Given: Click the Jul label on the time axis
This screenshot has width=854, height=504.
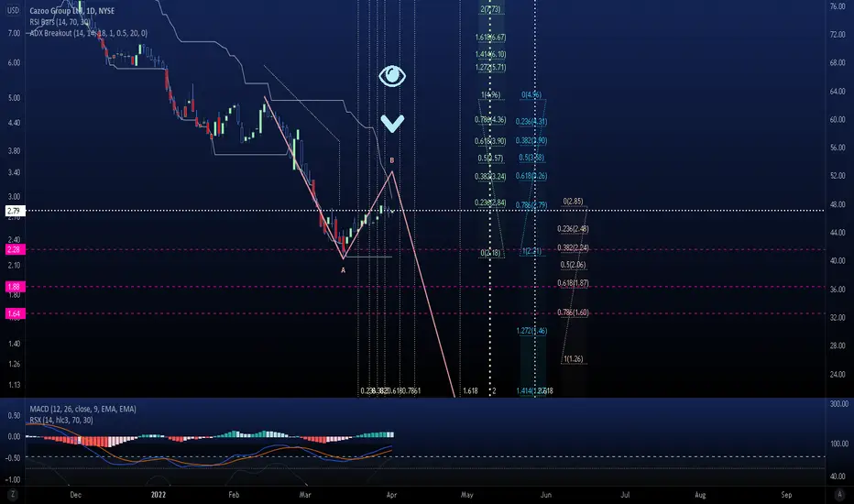Looking at the screenshot, I should coord(625,495).
